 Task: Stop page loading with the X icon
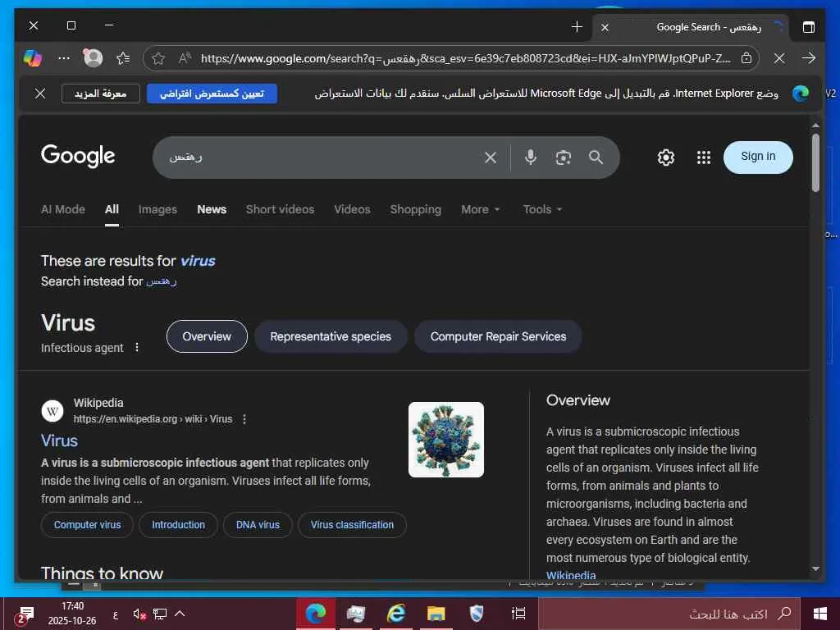click(779, 58)
